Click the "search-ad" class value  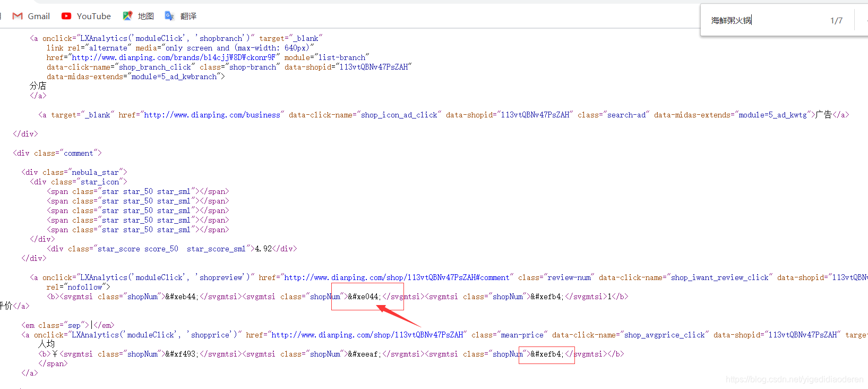pyautogui.click(x=626, y=115)
